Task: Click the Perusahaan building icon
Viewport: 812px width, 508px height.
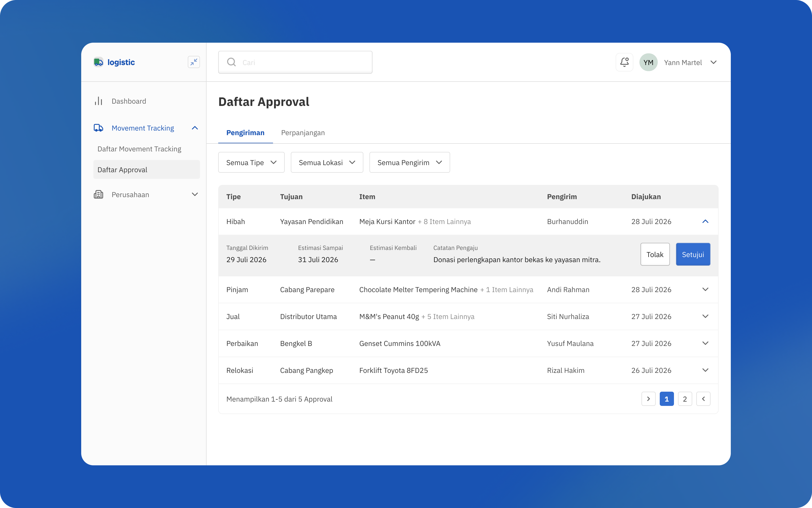Action: [98, 195]
